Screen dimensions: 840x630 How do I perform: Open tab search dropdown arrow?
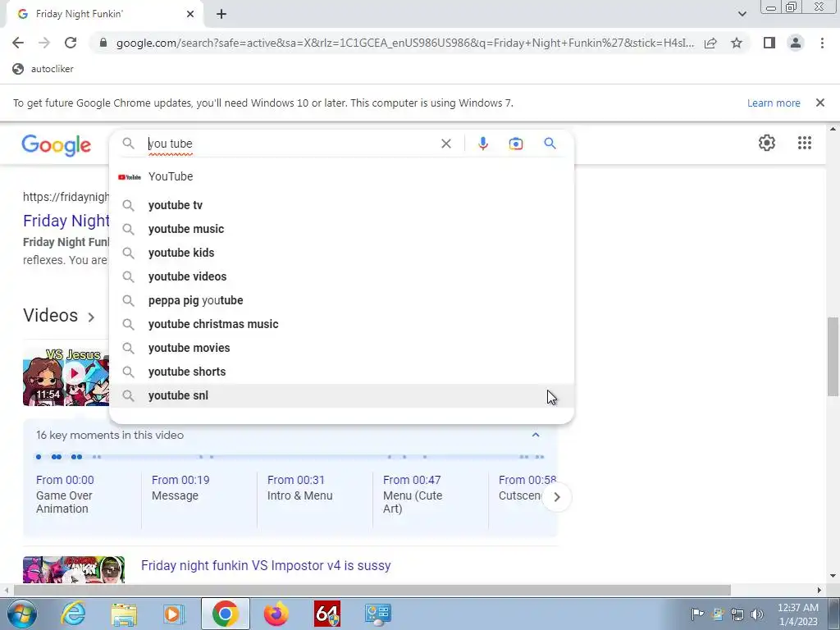(742, 14)
